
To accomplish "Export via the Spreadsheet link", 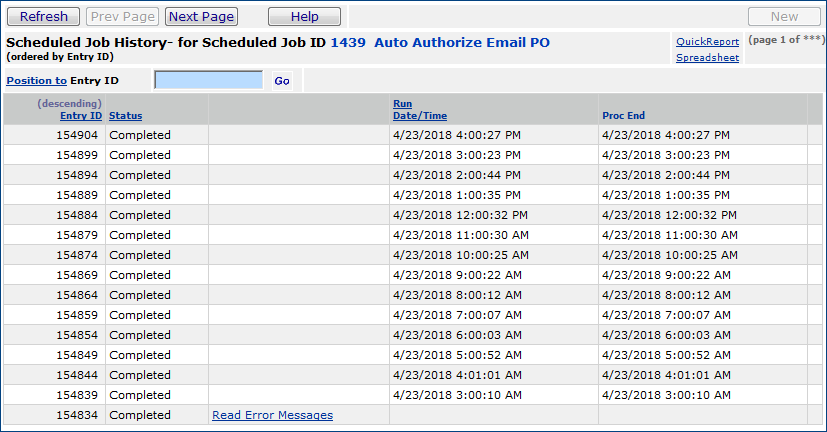I will [x=707, y=58].
